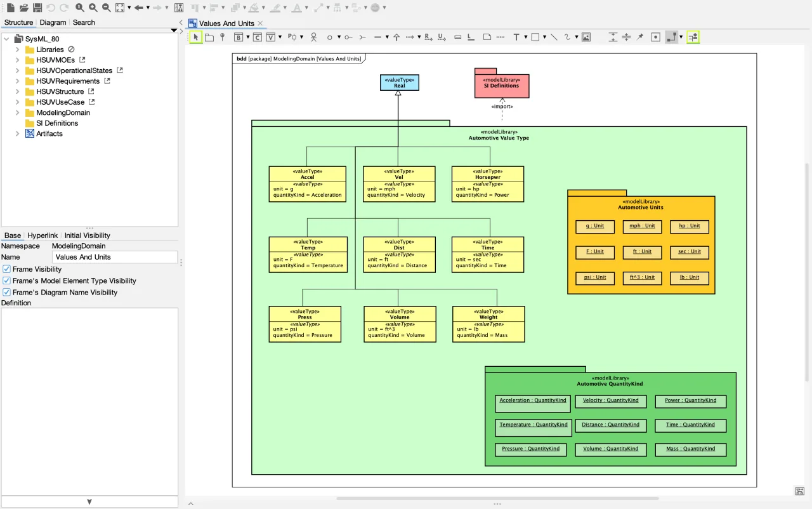
Task: Expand the Artifacts node
Action: 17,134
